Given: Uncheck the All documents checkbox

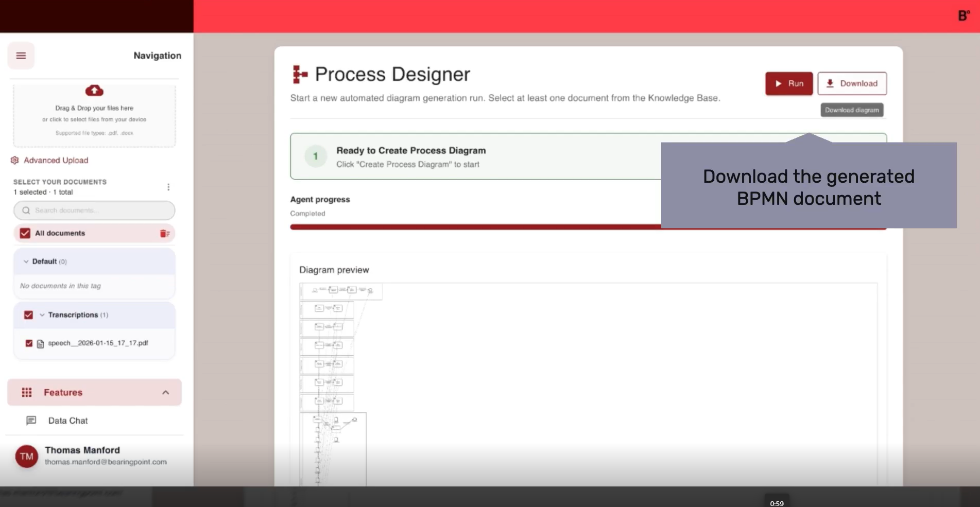Looking at the screenshot, I should [x=25, y=234].
